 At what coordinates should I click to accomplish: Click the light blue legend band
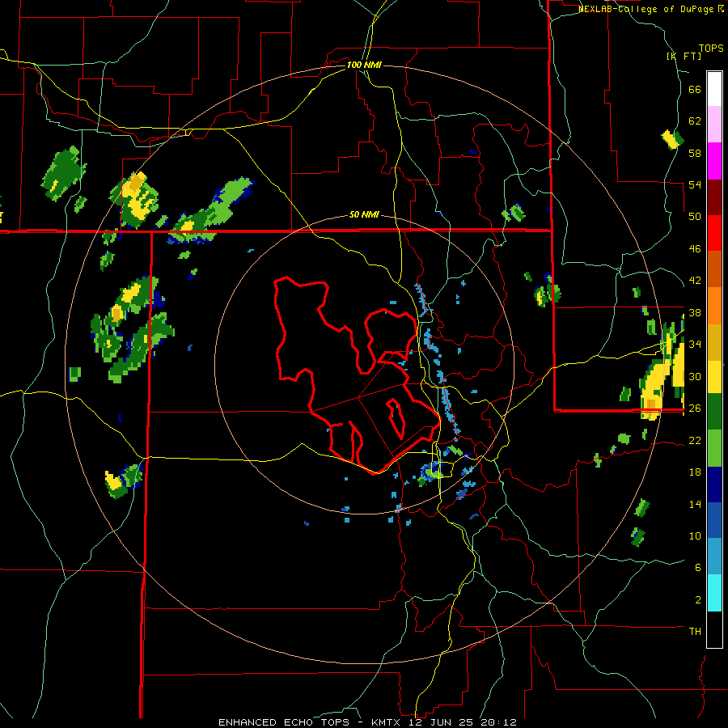tap(714, 556)
